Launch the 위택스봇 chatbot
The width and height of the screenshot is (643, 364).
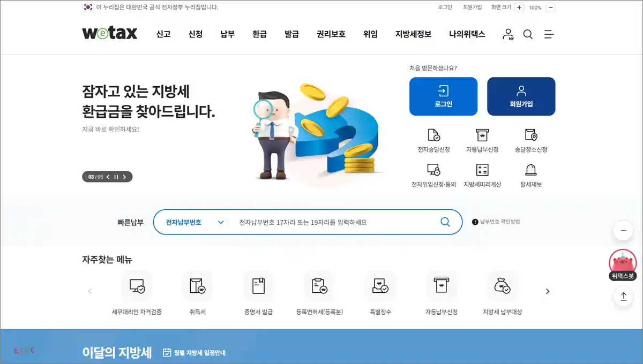(x=622, y=263)
